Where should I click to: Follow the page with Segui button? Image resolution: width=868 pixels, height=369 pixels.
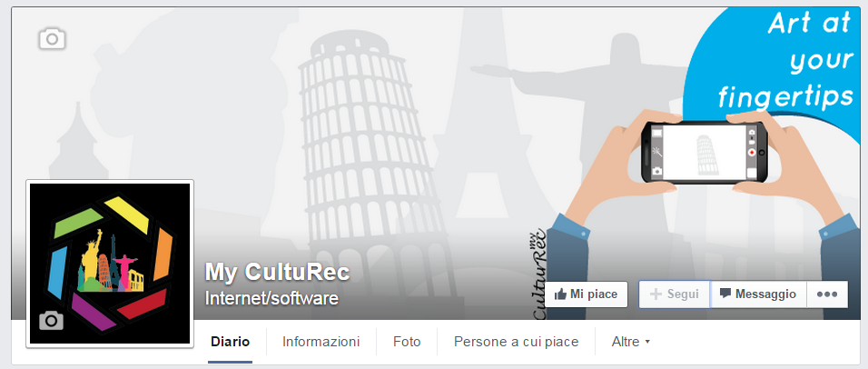[675, 294]
